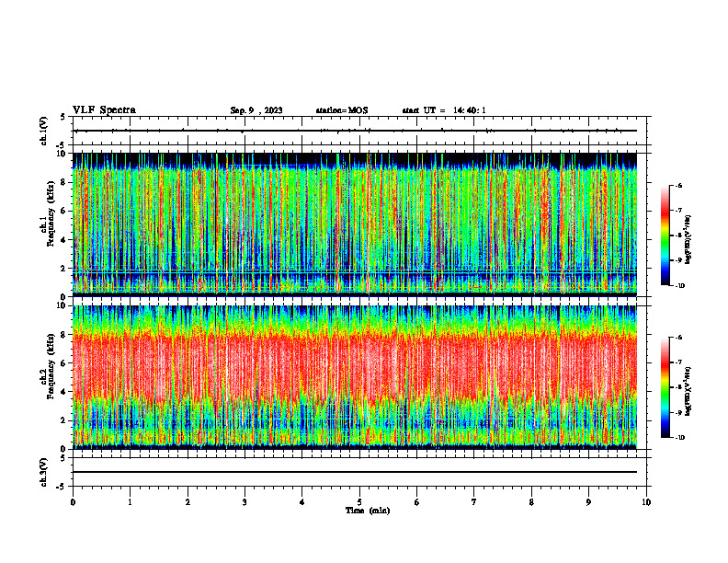
Task: Click time axis tick label "6"
Action: 417,502
